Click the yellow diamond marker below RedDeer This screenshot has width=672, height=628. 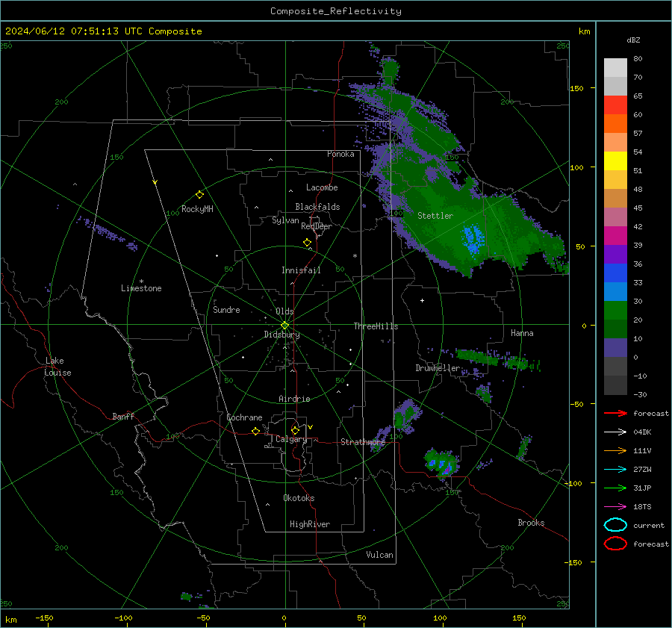(308, 243)
